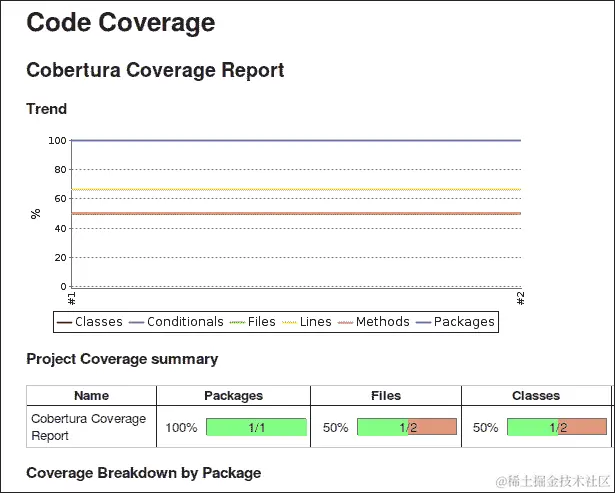The height and width of the screenshot is (493, 615).
Task: Click the Cobertura Coverage Report table cell
Action: [91, 427]
